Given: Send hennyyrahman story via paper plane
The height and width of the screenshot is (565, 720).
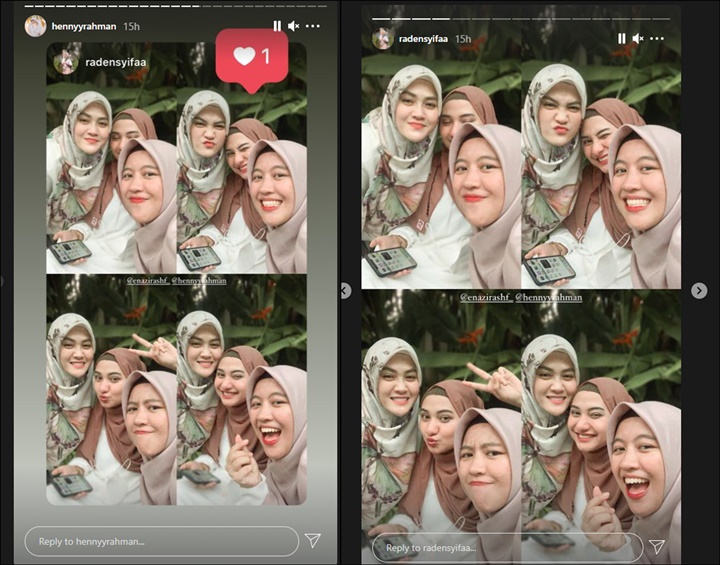Looking at the screenshot, I should coord(312,541).
